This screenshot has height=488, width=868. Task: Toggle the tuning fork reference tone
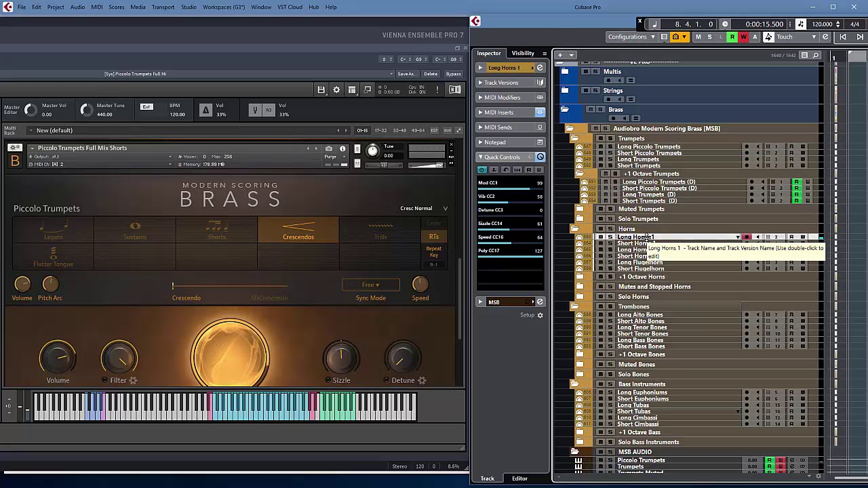pos(255,110)
